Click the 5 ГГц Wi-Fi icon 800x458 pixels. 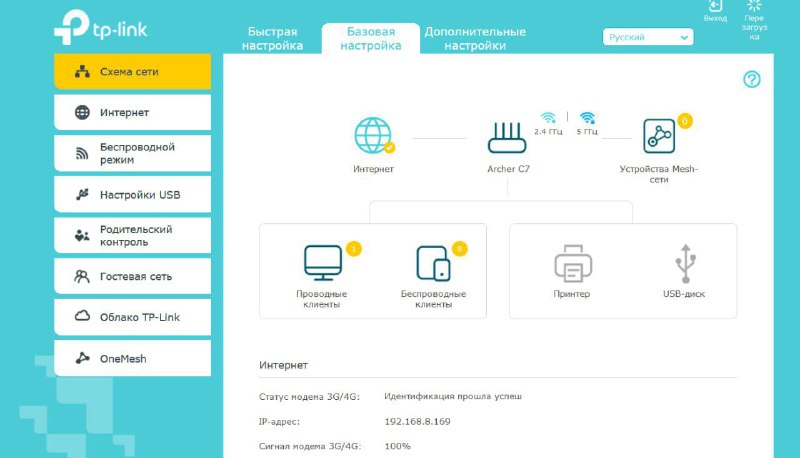click(x=587, y=118)
